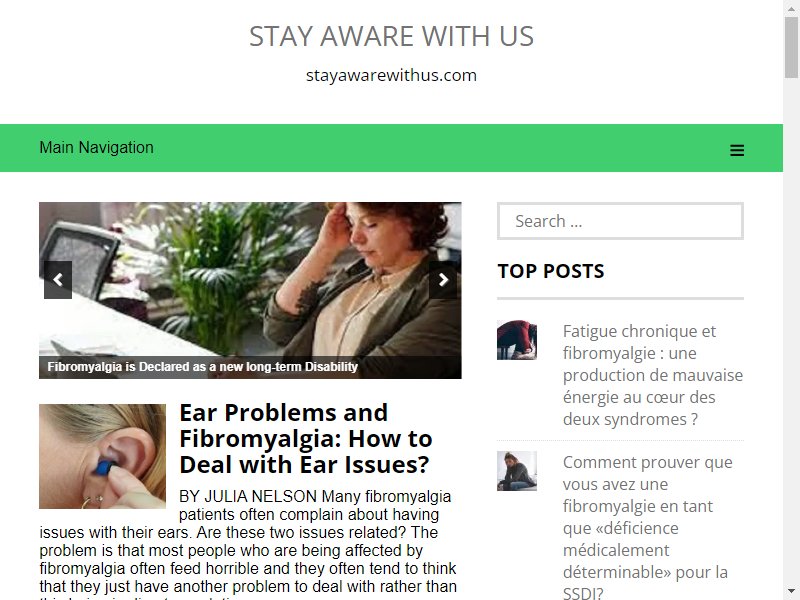The image size is (800, 600).
Task: Open the Ear Problems and Fibromyalgia article title
Action: (x=306, y=438)
